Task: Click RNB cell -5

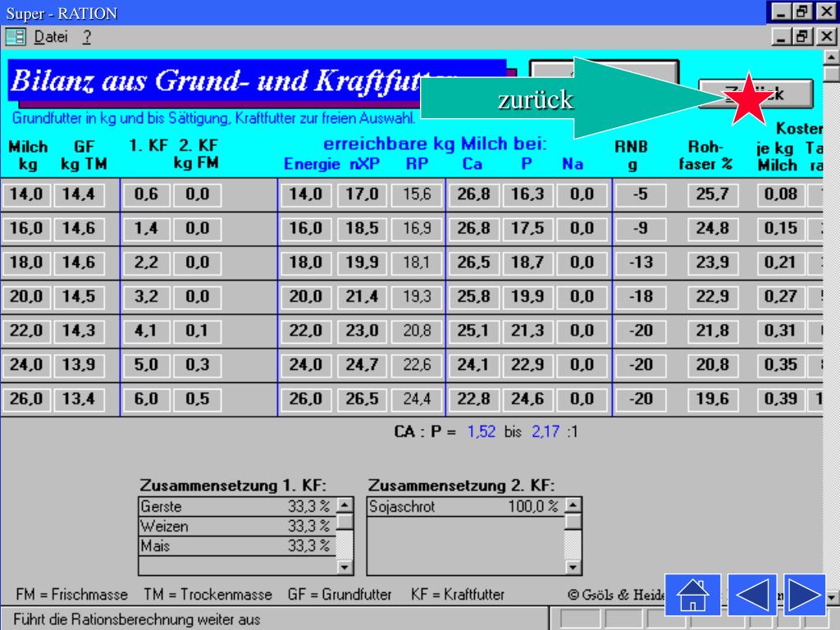Action: [x=641, y=194]
